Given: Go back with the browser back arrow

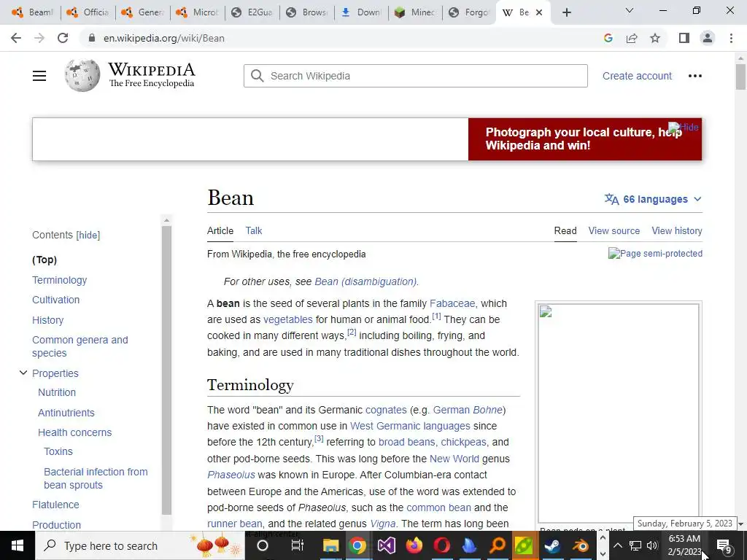Looking at the screenshot, I should [x=16, y=38].
